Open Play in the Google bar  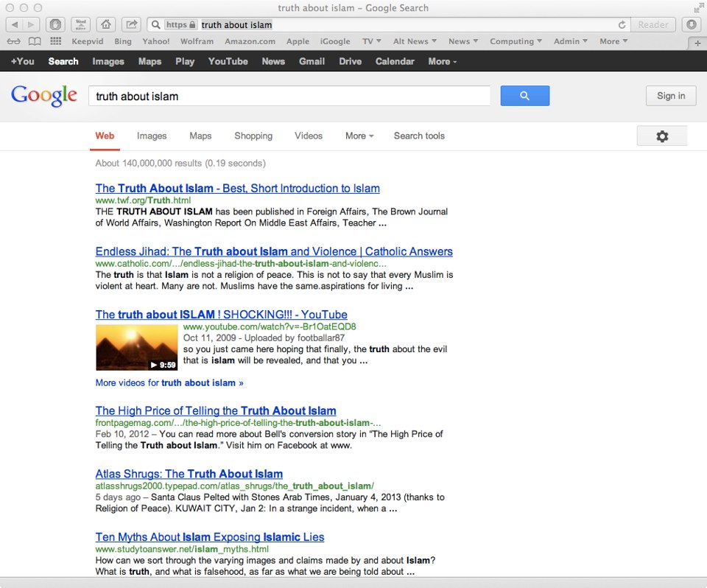[x=185, y=61]
